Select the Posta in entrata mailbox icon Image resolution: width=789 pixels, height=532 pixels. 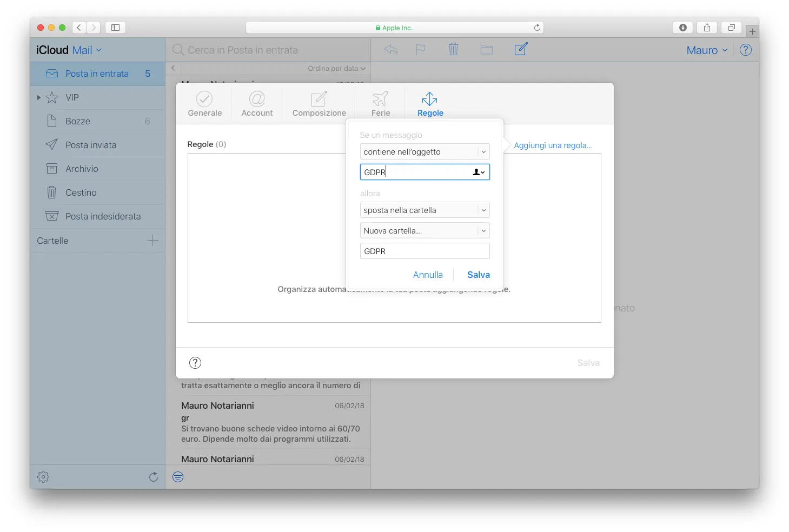[x=51, y=74]
